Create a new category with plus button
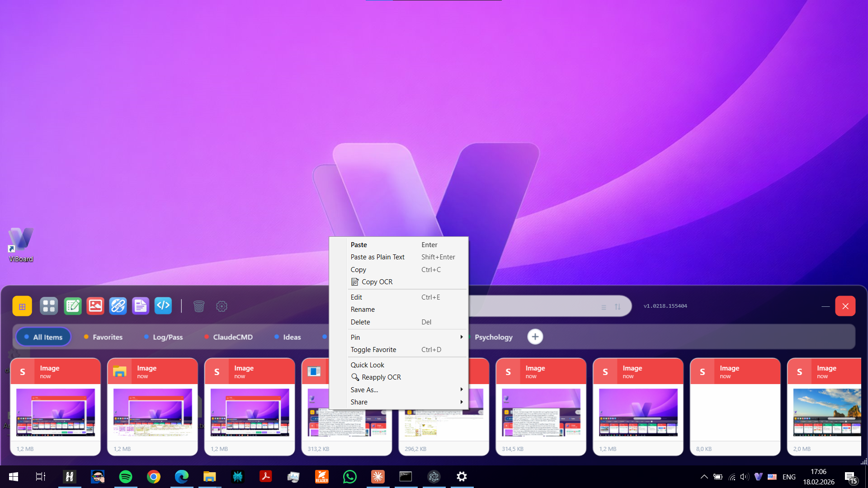Screen dimensions: 868x488 [535, 337]
